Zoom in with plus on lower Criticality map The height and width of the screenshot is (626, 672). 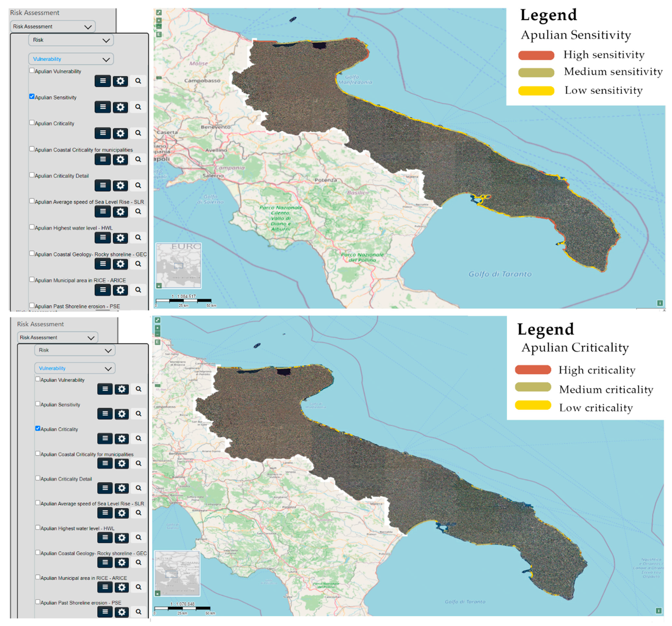click(158, 328)
